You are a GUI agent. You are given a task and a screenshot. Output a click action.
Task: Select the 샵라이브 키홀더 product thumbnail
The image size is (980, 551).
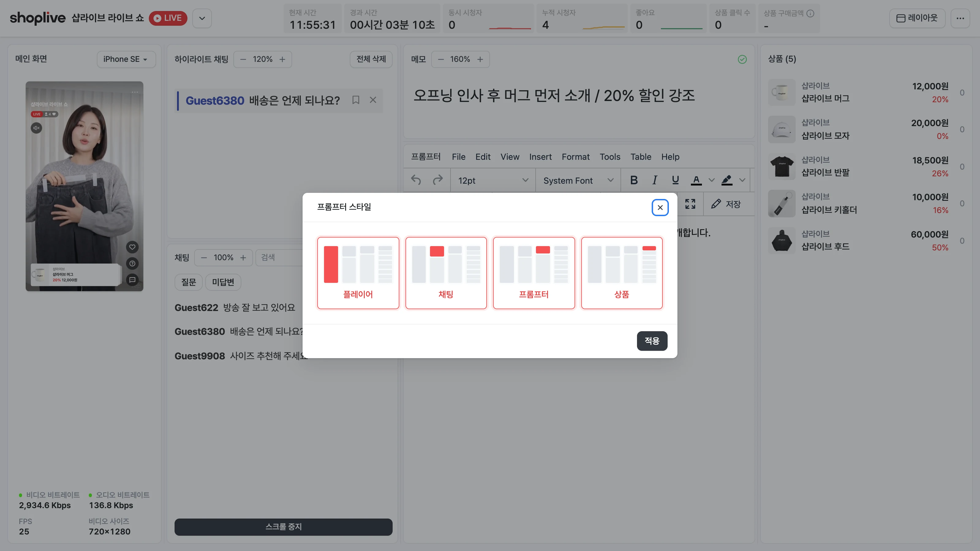pyautogui.click(x=782, y=204)
